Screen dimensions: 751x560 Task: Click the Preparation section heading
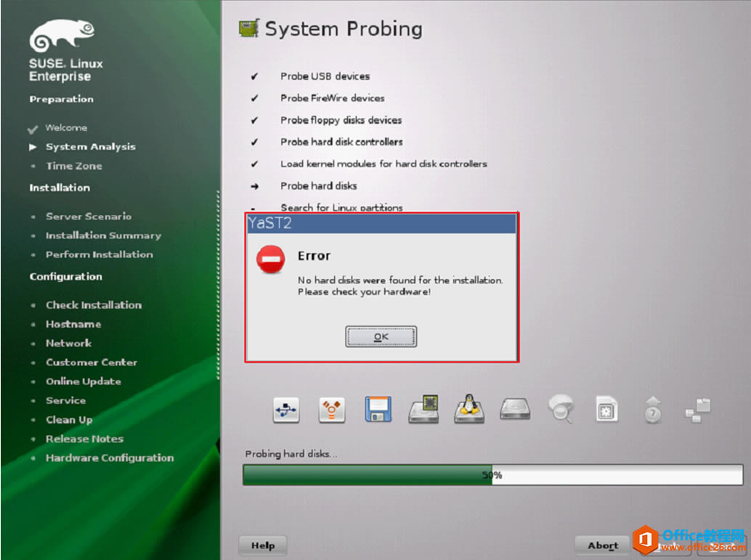(61, 100)
